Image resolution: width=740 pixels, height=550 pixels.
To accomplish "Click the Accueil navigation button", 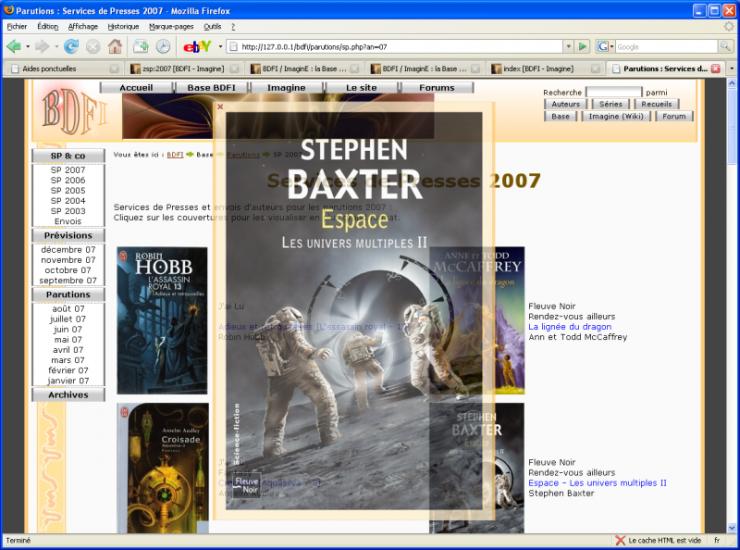I will click(x=136, y=87).
